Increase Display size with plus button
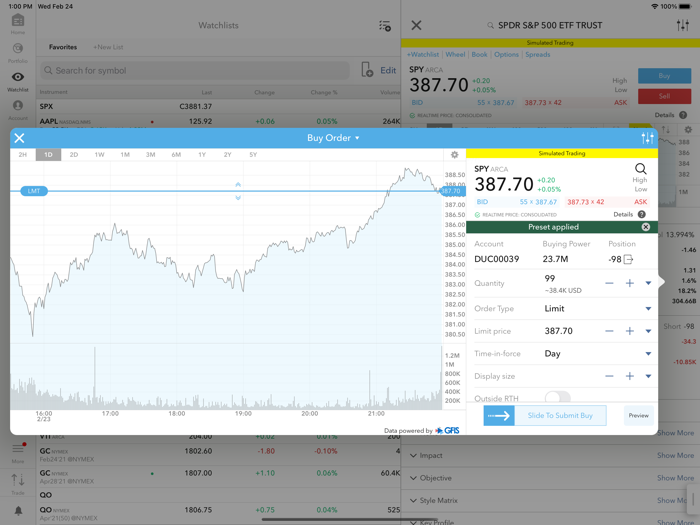 [629, 376]
